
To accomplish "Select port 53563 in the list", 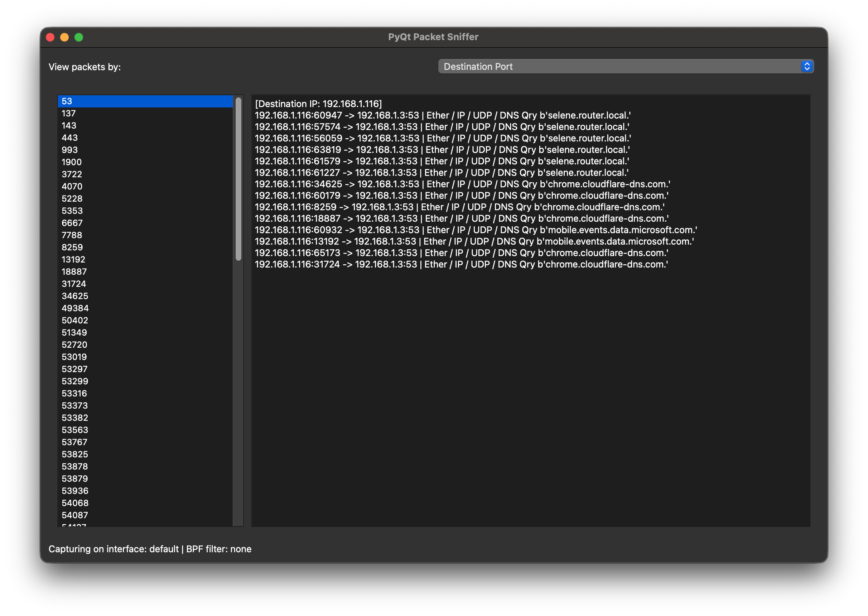I will [x=75, y=430].
